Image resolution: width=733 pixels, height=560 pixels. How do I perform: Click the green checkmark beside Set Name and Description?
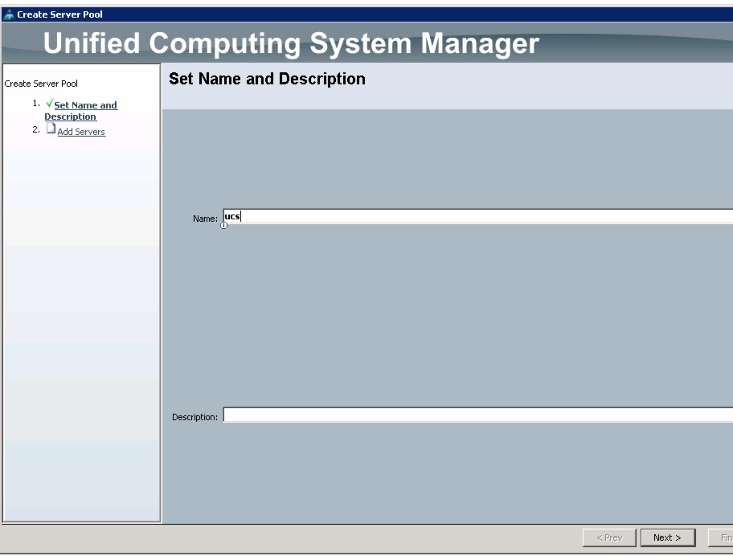coord(50,104)
